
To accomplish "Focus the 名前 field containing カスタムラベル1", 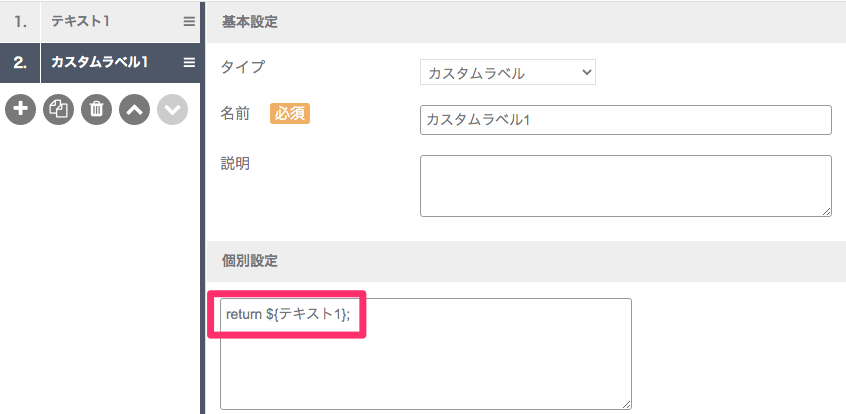I will (626, 120).
